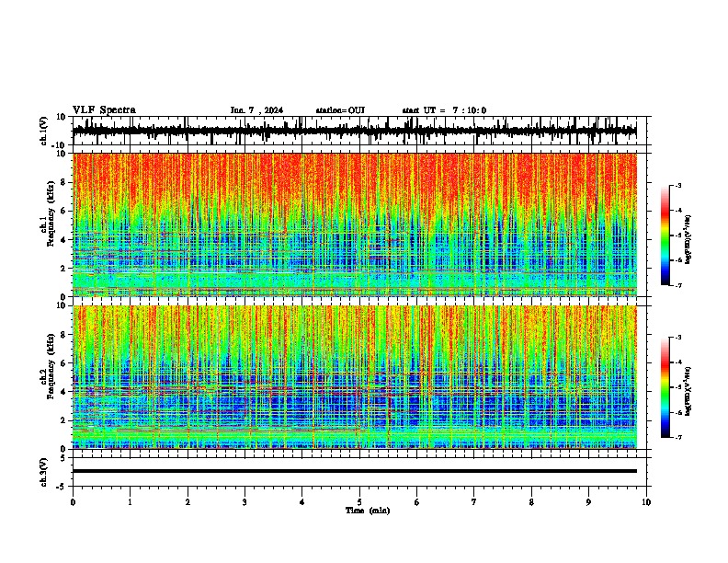This screenshot has width=728, height=563.
Task: Click the ch.2 color bar '-7' label
Action: [678, 437]
